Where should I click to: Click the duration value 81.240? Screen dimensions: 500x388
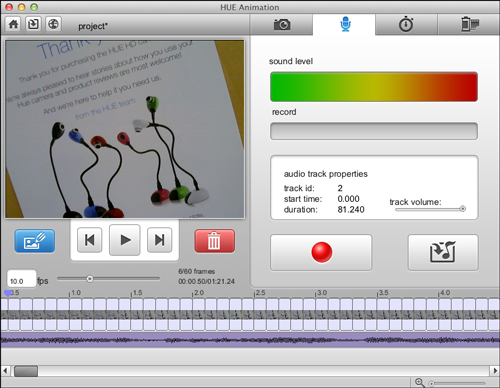(351, 210)
